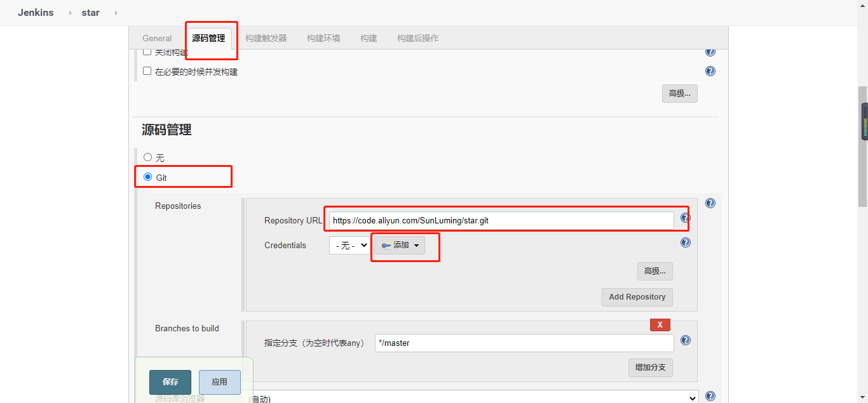Click the Repositories label
Screen dimensions: 868x403
178,206
